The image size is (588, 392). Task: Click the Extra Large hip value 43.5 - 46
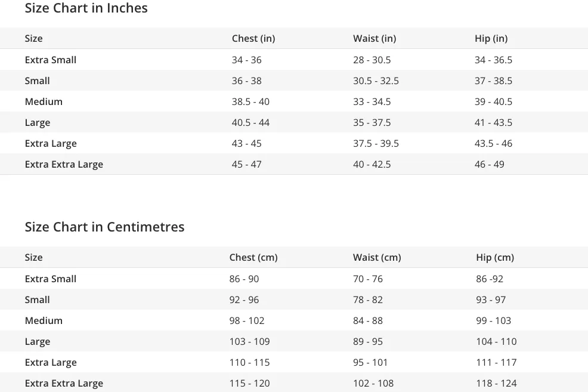(x=493, y=144)
